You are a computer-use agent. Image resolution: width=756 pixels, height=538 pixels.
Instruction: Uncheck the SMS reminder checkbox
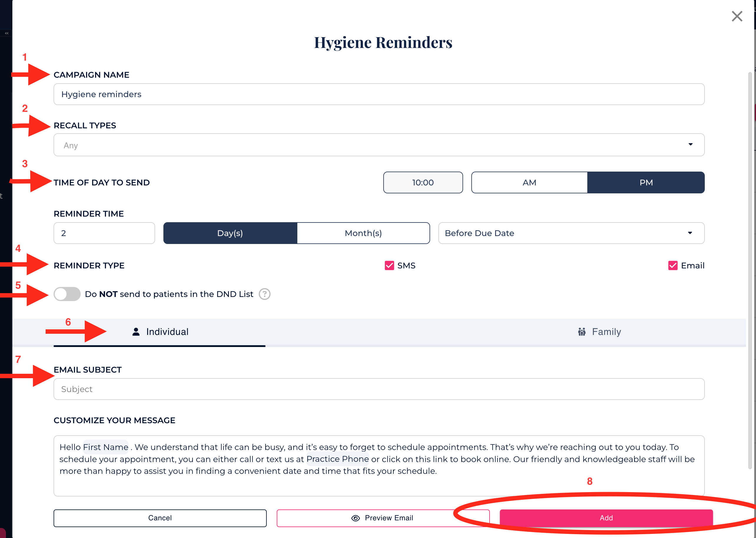point(389,266)
